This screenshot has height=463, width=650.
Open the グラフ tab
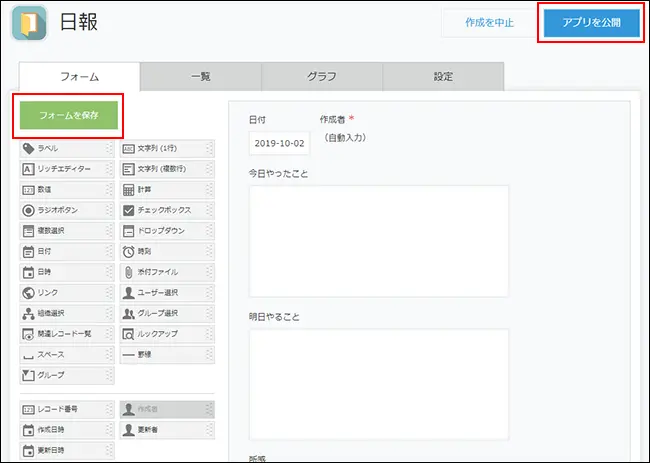point(321,77)
